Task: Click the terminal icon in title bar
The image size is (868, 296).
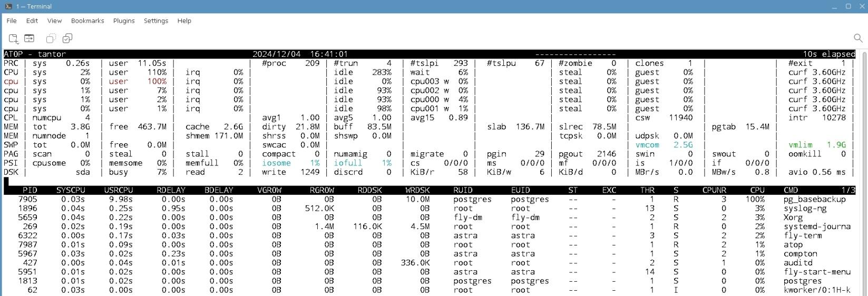Action: 8,6
